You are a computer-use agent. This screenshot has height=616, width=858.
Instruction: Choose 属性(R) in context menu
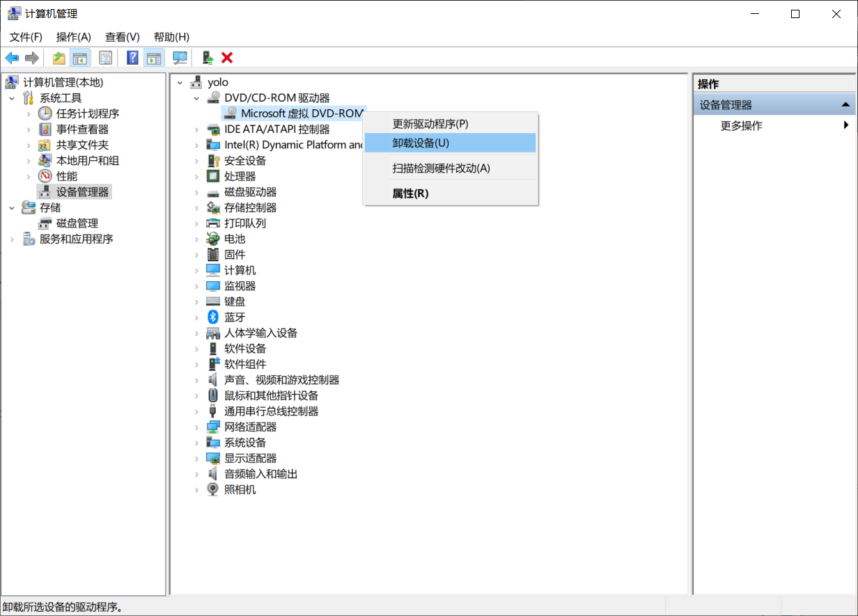(450, 194)
